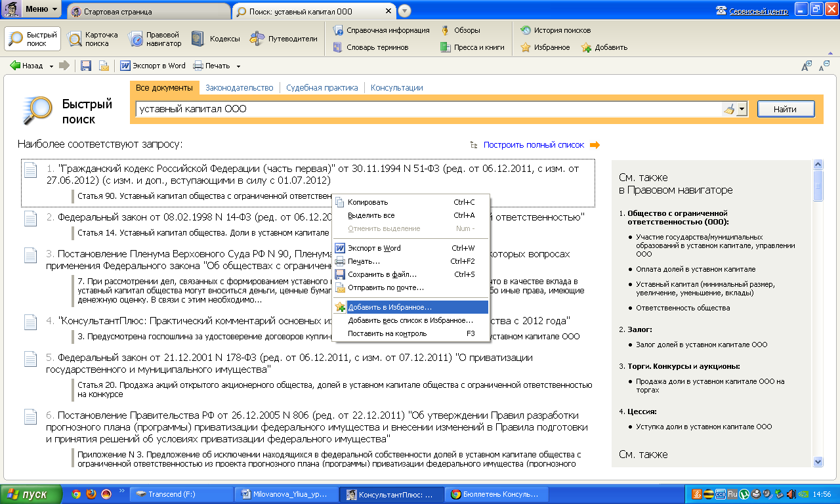The height and width of the screenshot is (504, 840).
Task: Open Словарь терминов
Action: point(370,47)
